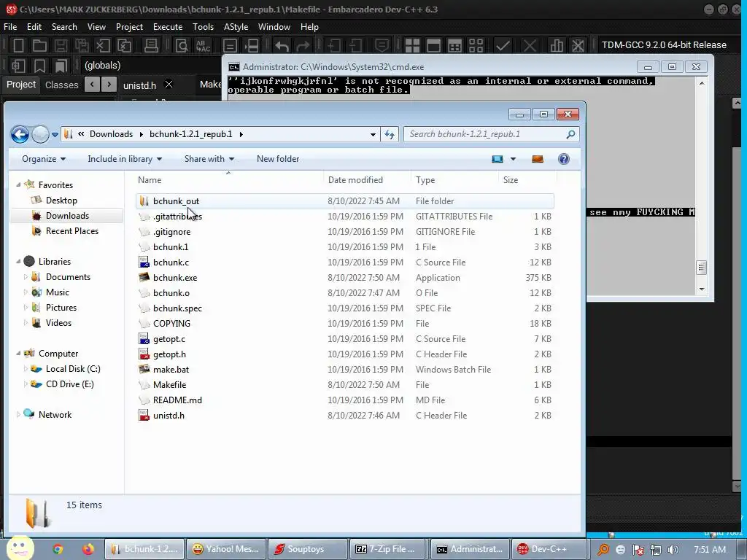Click the network icon in system tray
747x560 pixels.
coord(656,550)
